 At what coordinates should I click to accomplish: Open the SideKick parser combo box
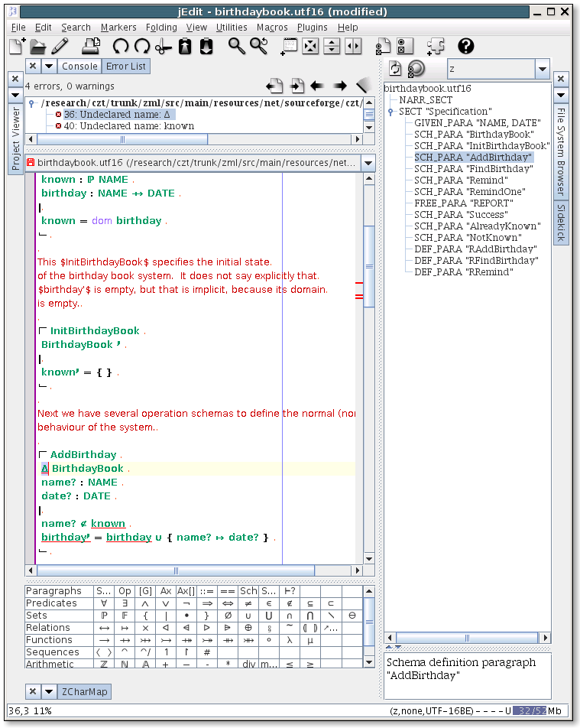point(542,69)
